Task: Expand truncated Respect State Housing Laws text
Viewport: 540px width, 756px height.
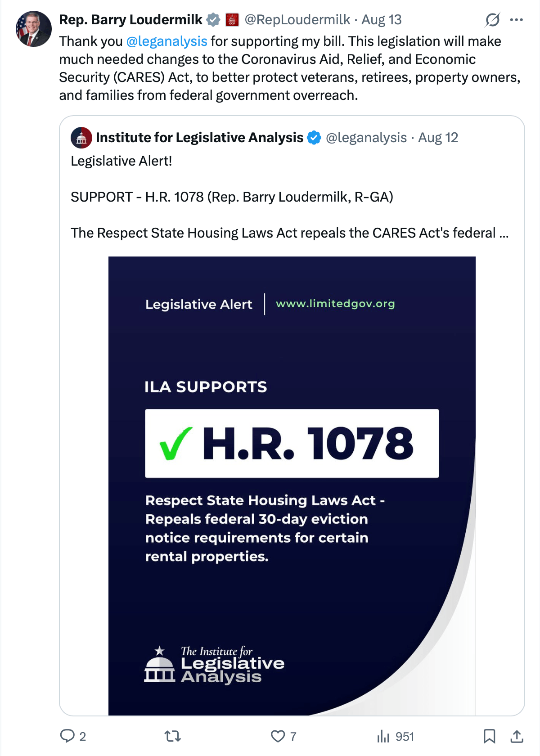Action: pyautogui.click(x=290, y=233)
